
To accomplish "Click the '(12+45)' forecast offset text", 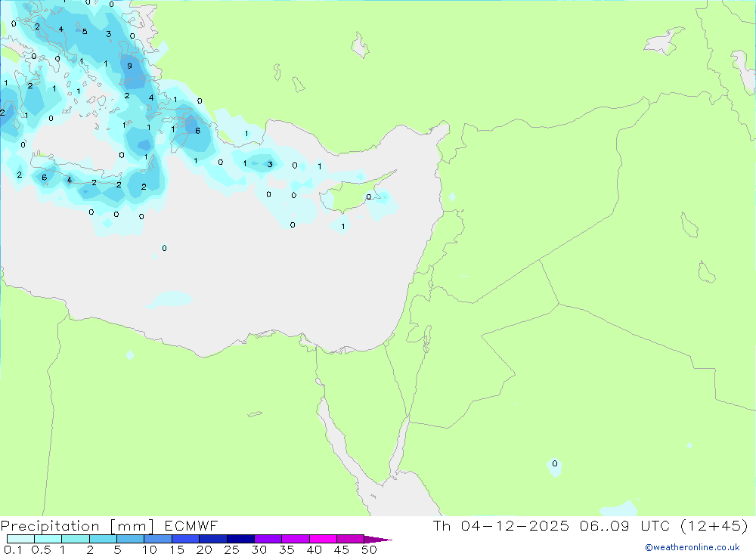I will pyautogui.click(x=714, y=526).
